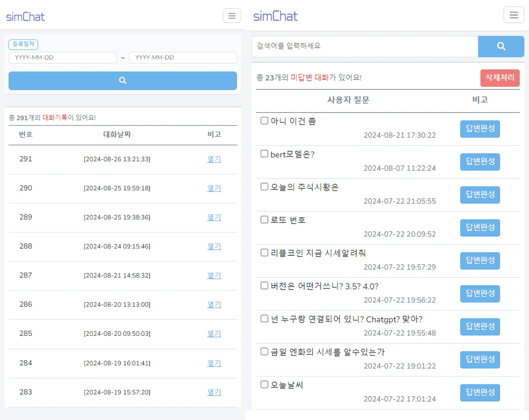529x420 pixels.
Task: Check the box for '금일 엔화의 시세를 알수있는가'
Action: pos(264,351)
